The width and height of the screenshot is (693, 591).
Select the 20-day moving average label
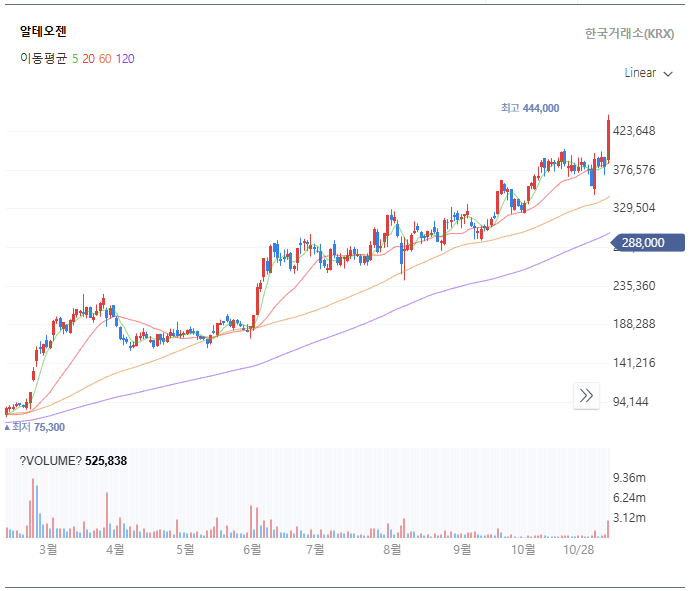(88, 59)
